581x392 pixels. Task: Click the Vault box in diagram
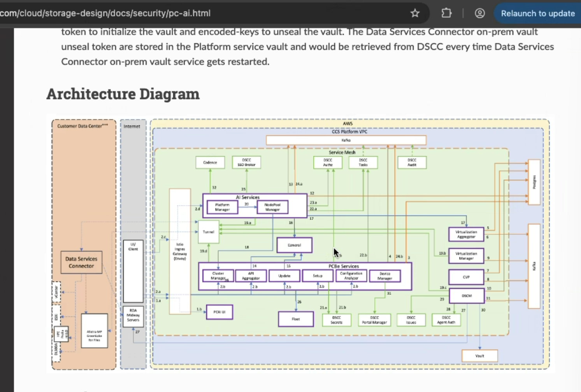click(x=479, y=356)
